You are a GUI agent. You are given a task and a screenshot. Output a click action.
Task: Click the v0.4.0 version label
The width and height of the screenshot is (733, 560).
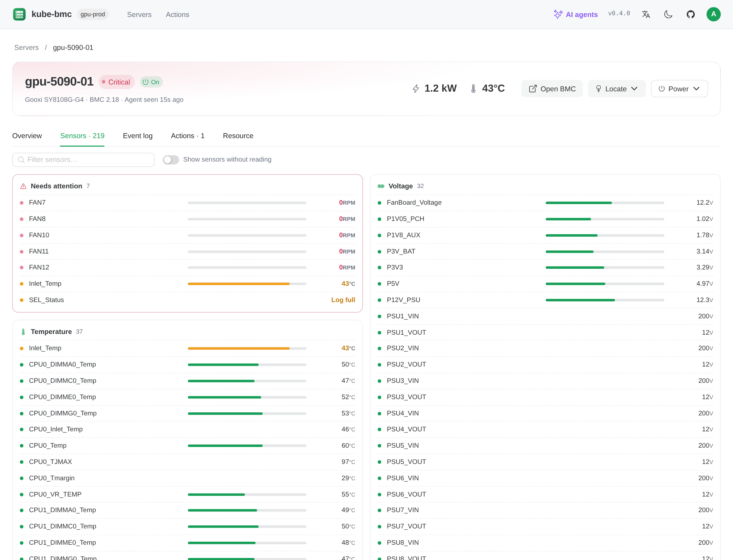pos(619,14)
